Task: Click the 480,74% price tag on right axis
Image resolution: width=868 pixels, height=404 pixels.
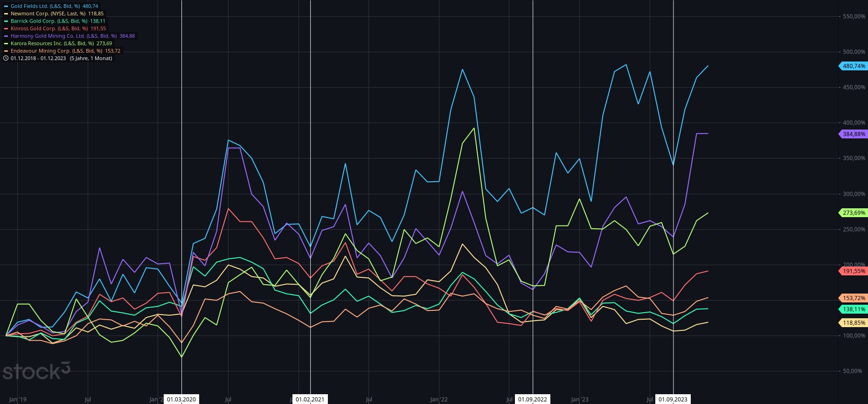Action: pos(853,66)
